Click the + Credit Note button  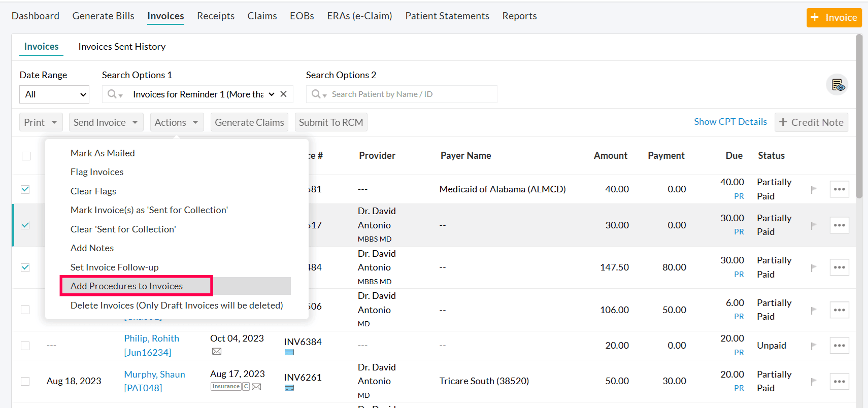pyautogui.click(x=811, y=122)
